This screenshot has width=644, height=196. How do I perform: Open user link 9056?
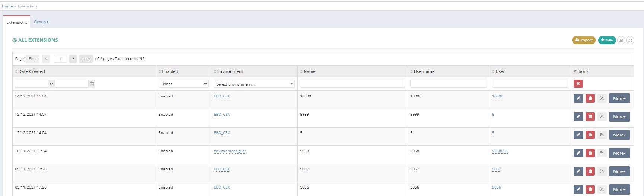[496, 187]
